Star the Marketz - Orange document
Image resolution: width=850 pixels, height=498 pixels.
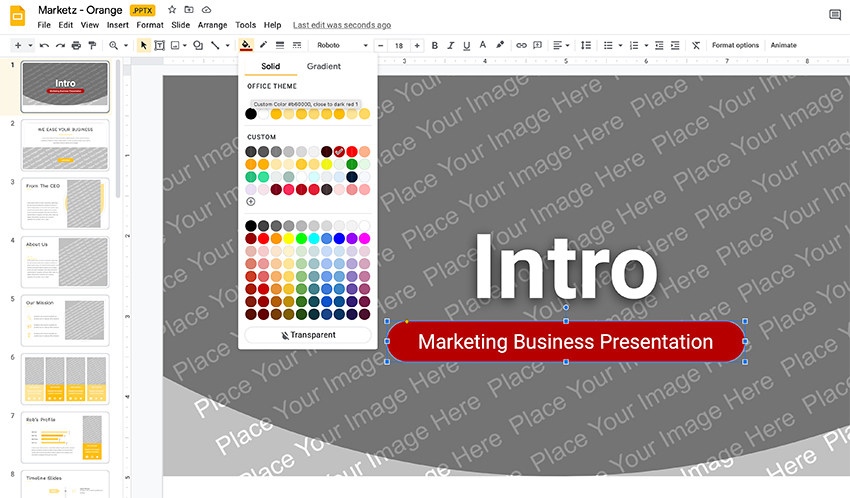pyautogui.click(x=172, y=10)
